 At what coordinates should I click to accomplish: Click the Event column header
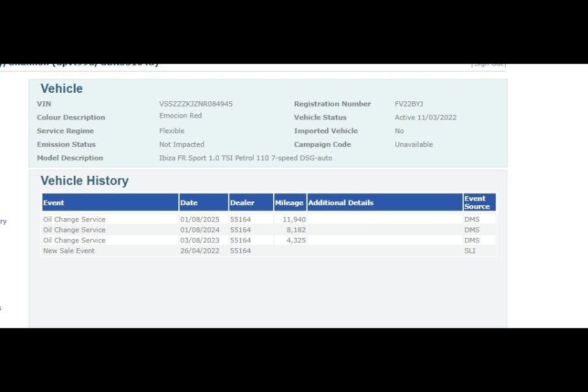coord(54,203)
